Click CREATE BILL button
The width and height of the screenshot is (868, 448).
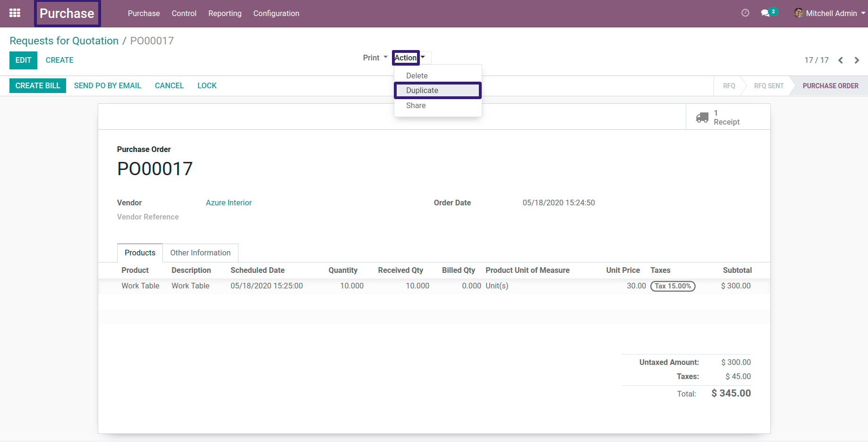38,86
